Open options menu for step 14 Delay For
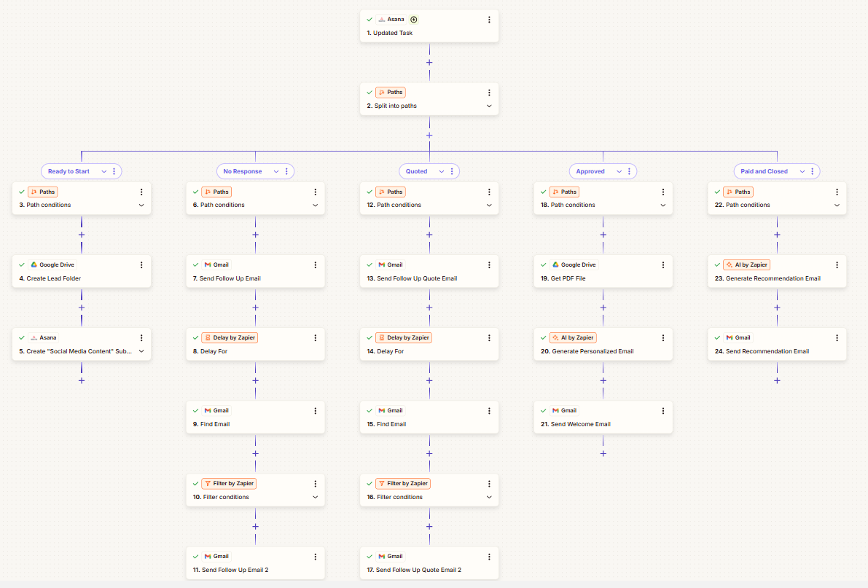The height and width of the screenshot is (588, 868). click(489, 338)
